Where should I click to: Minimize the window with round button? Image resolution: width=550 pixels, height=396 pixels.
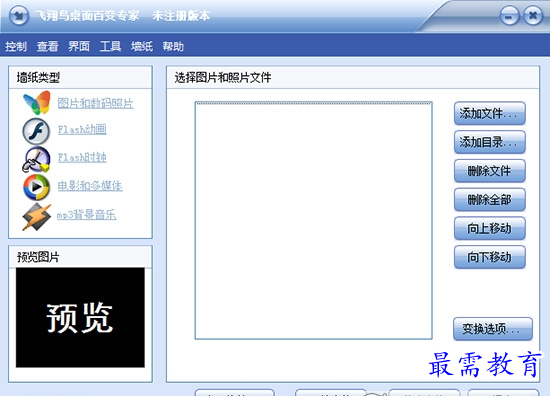(509, 16)
